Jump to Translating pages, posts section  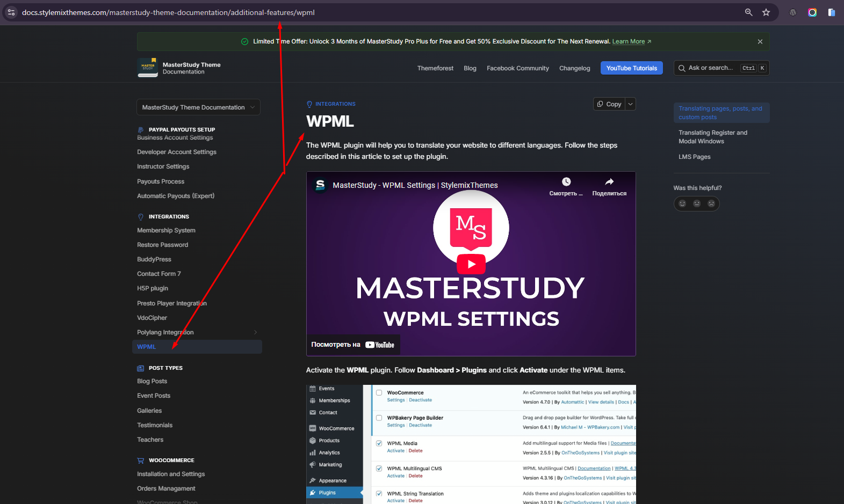point(722,113)
